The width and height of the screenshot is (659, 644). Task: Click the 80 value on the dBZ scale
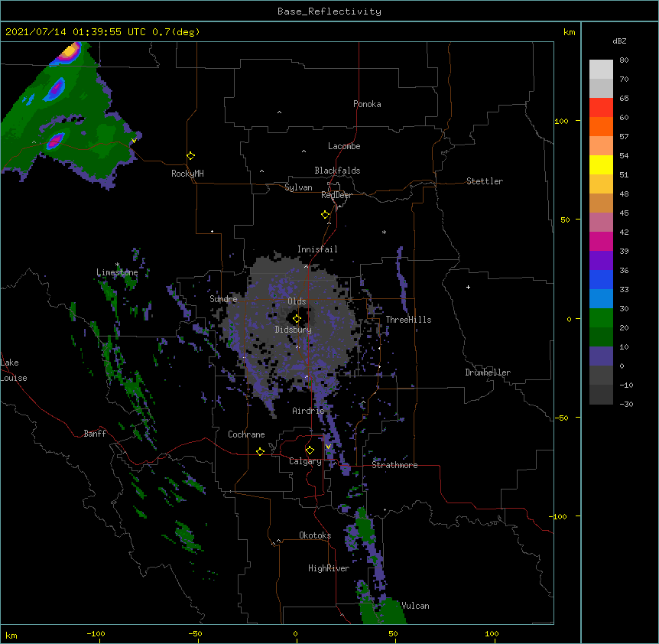tap(624, 60)
